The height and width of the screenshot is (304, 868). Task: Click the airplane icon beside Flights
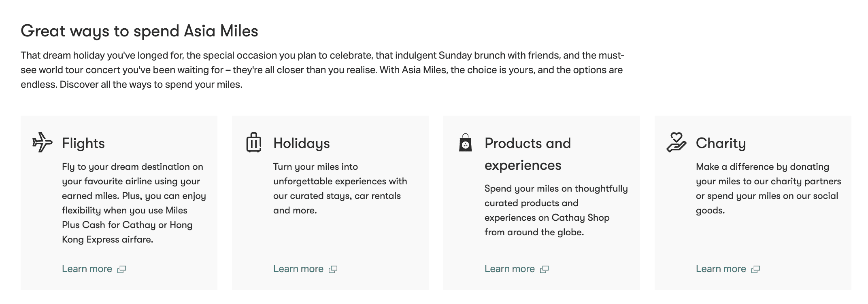[43, 142]
